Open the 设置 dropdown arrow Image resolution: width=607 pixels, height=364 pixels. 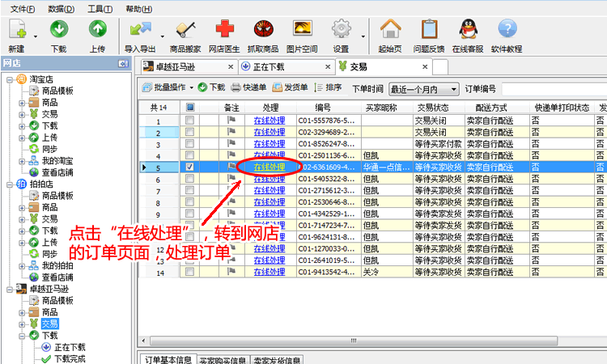coord(363,36)
